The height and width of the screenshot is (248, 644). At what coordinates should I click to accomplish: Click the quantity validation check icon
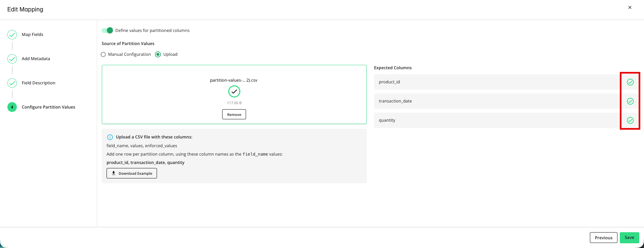(630, 120)
